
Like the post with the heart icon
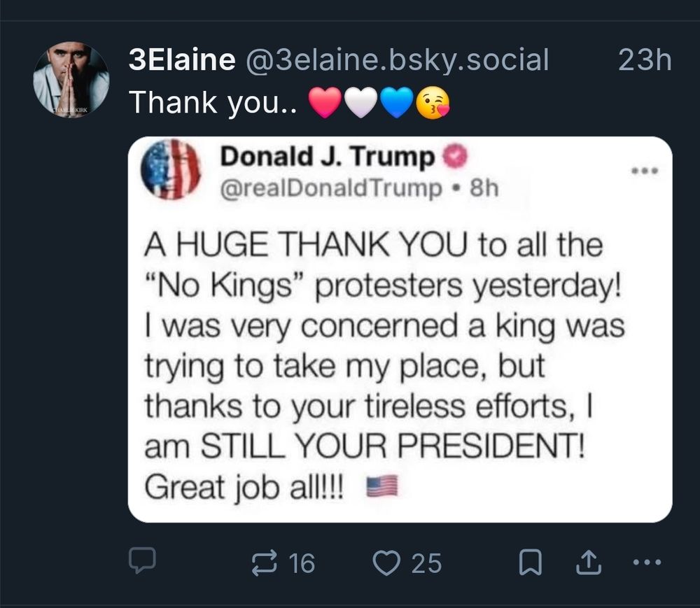[x=386, y=563]
